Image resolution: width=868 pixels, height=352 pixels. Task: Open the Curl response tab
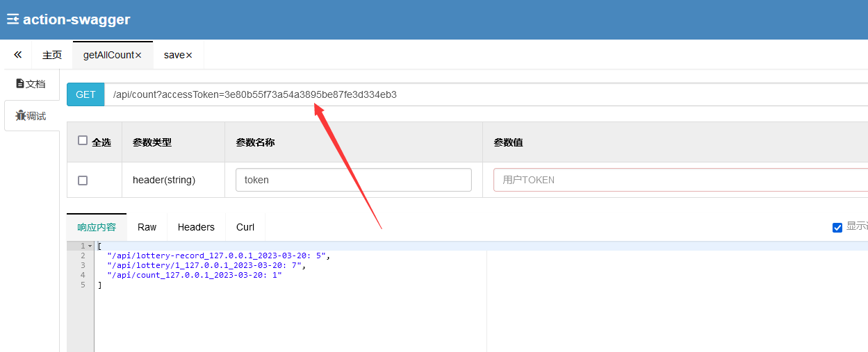tap(245, 227)
